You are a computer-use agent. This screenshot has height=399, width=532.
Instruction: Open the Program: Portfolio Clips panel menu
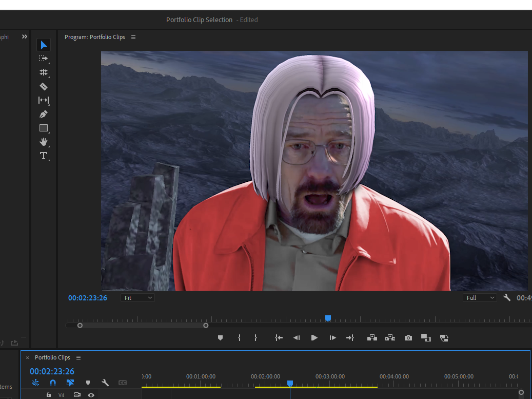[133, 37]
